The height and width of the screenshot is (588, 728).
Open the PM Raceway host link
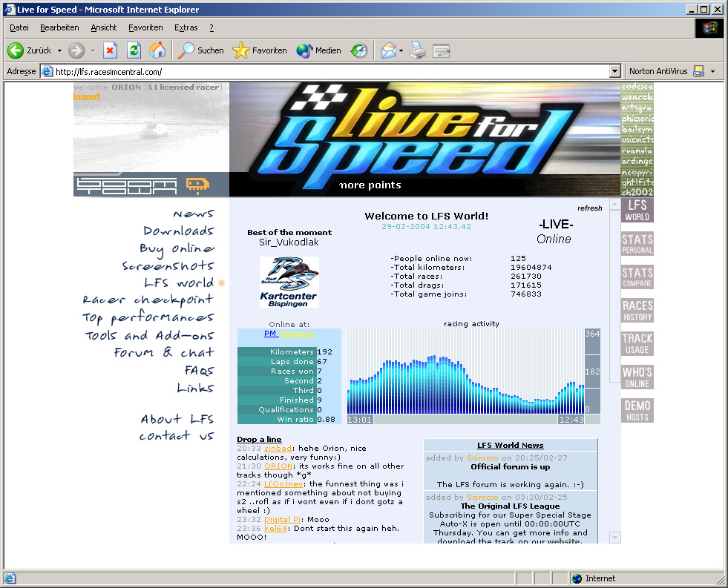289,334
